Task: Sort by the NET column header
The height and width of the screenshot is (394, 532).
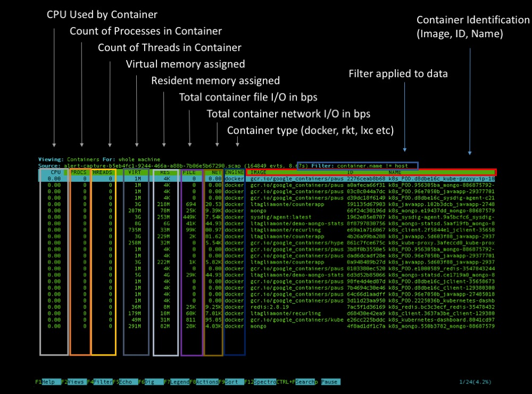Action: pos(215,172)
